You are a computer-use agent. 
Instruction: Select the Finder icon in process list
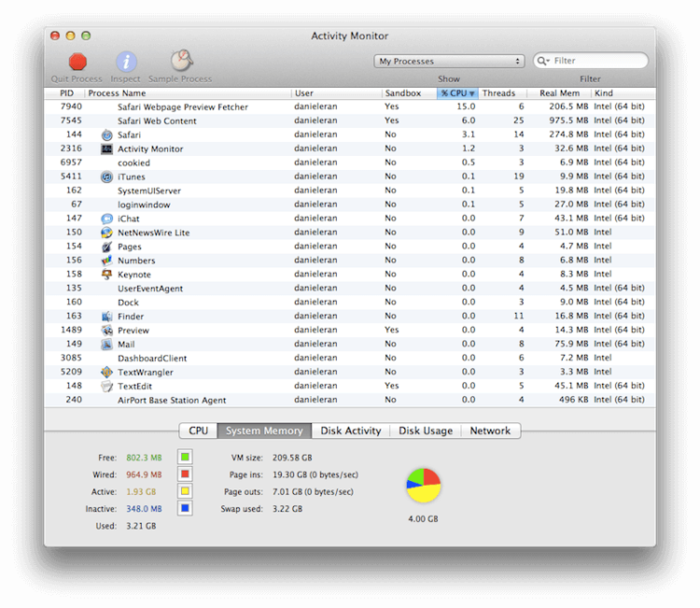tap(106, 317)
